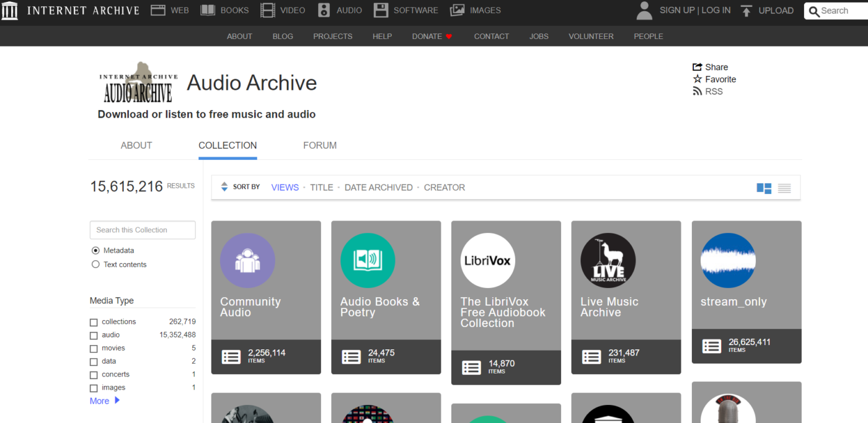Sort results by Date Archived

tap(379, 187)
